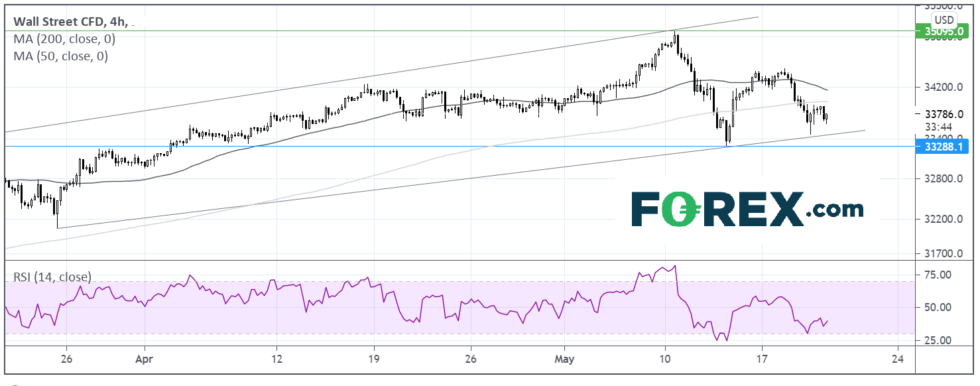Click the Apr date on time axis
The height and width of the screenshot is (386, 980).
144,359
